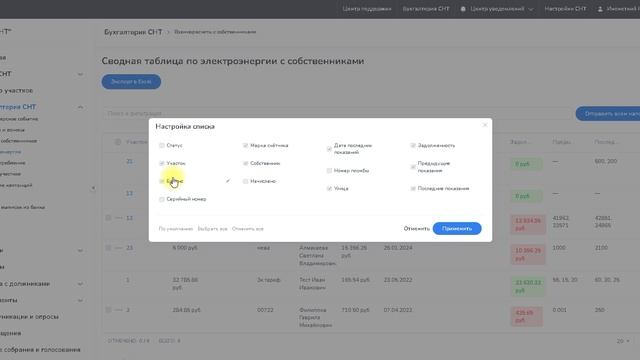Open page size dropdown showing 20
This screenshot has width=640, height=360.
[623, 341]
